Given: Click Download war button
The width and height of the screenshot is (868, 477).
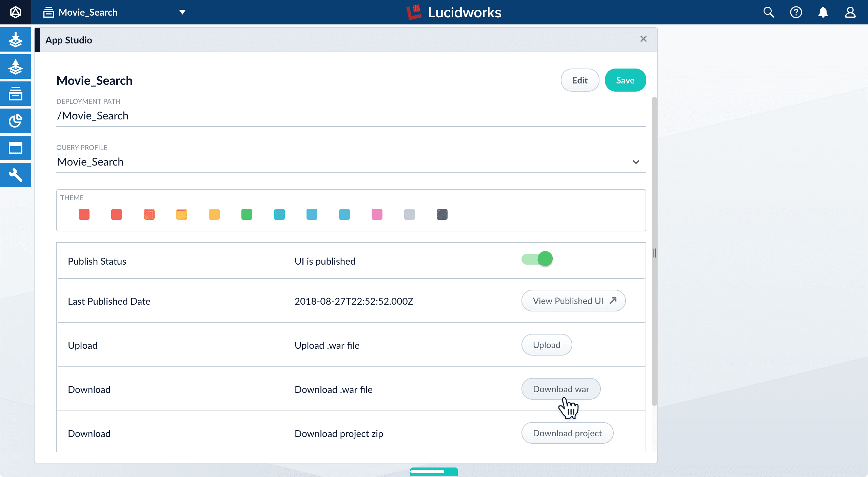Looking at the screenshot, I should coord(560,388).
